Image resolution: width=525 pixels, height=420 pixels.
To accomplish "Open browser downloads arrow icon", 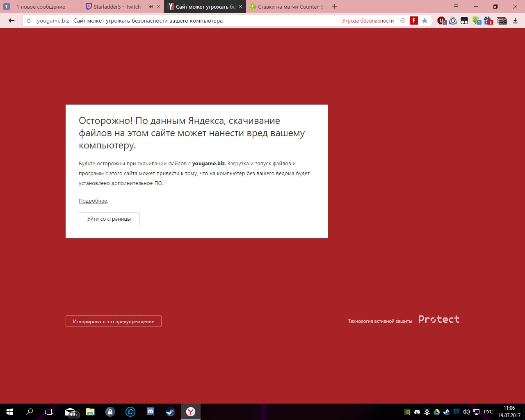I will pos(515,21).
